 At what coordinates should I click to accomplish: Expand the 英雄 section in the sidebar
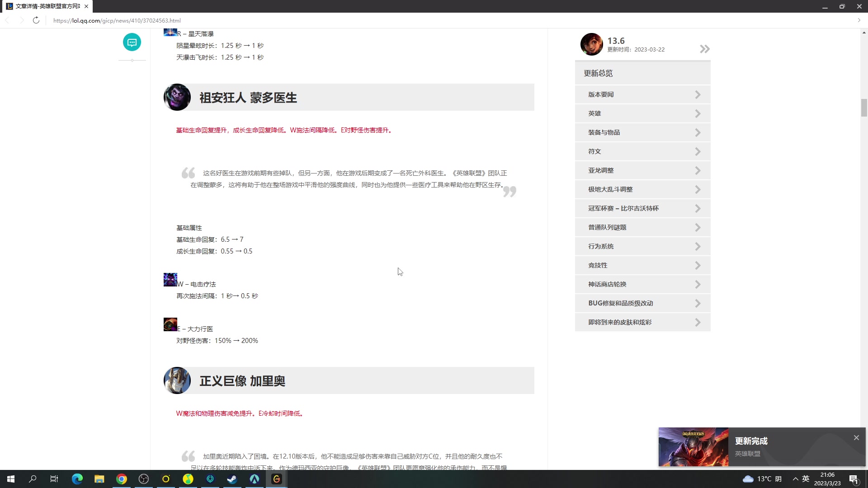click(x=642, y=113)
